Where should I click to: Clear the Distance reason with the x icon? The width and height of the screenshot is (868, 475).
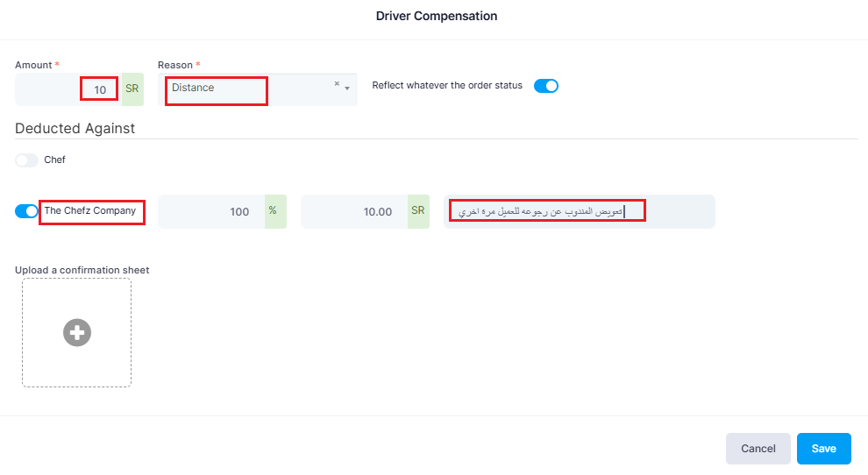337,83
